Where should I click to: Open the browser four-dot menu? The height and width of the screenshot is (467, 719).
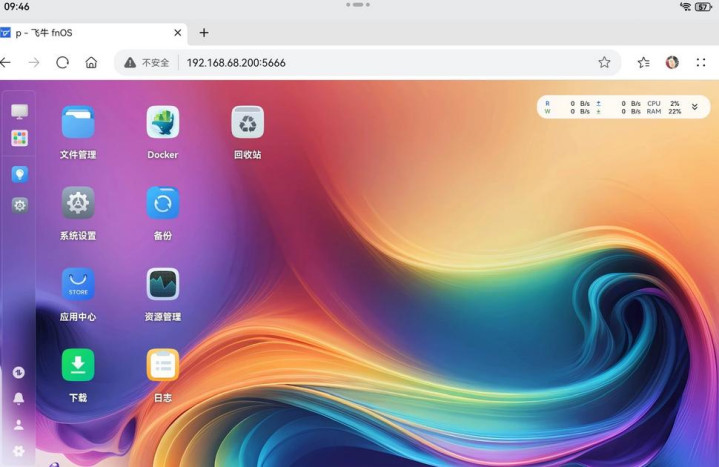click(701, 62)
